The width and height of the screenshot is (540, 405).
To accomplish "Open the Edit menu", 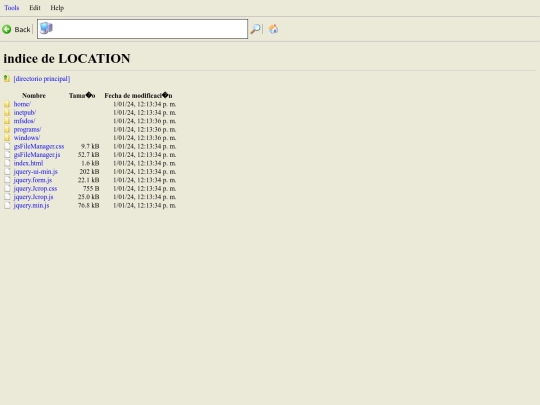I will pyautogui.click(x=35, y=8).
